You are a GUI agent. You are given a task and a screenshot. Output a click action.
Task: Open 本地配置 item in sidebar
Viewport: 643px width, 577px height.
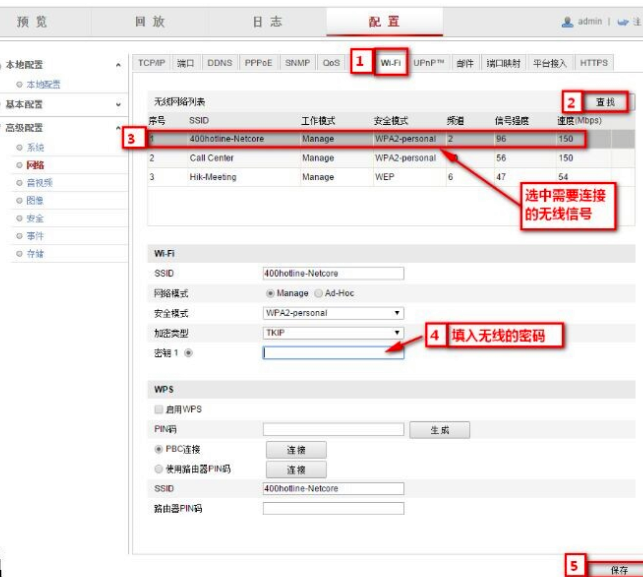(x=43, y=84)
